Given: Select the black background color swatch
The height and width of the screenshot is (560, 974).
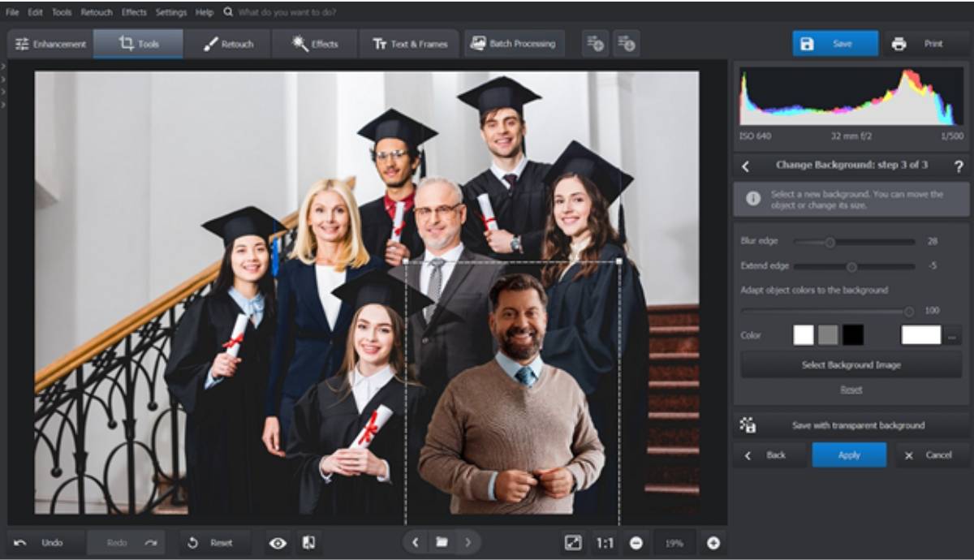Looking at the screenshot, I should (852, 334).
